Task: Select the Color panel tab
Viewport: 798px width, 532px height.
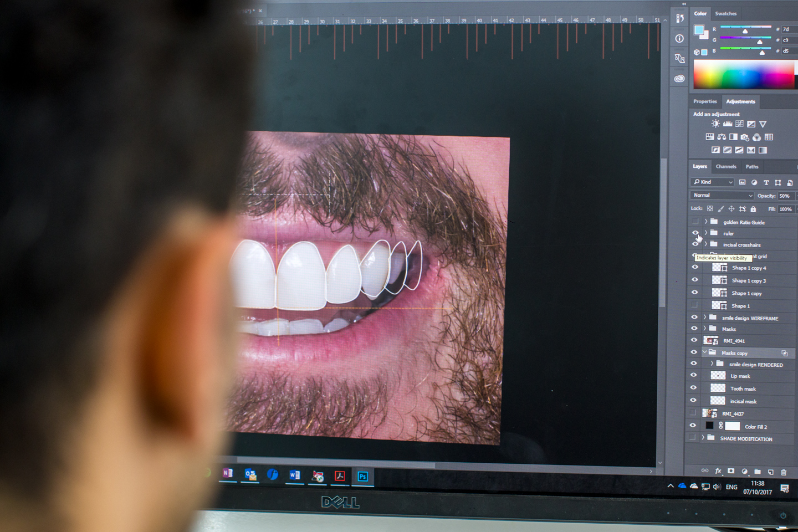Action: [700, 14]
